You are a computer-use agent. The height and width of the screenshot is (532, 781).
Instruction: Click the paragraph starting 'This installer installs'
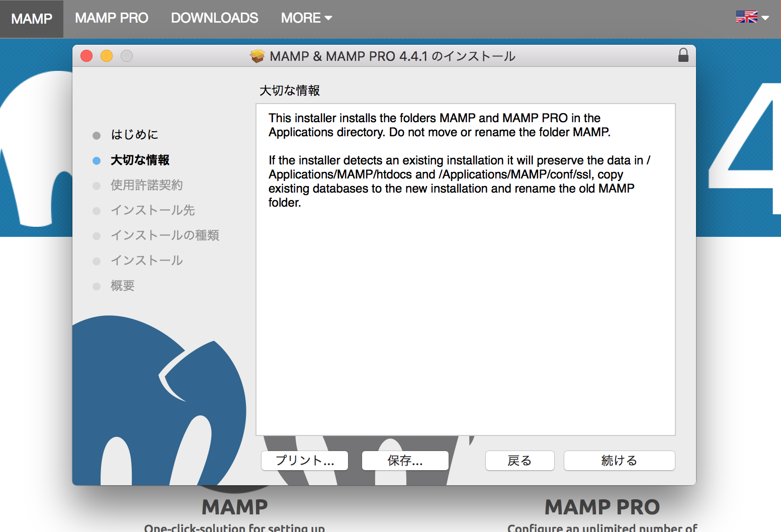440,125
